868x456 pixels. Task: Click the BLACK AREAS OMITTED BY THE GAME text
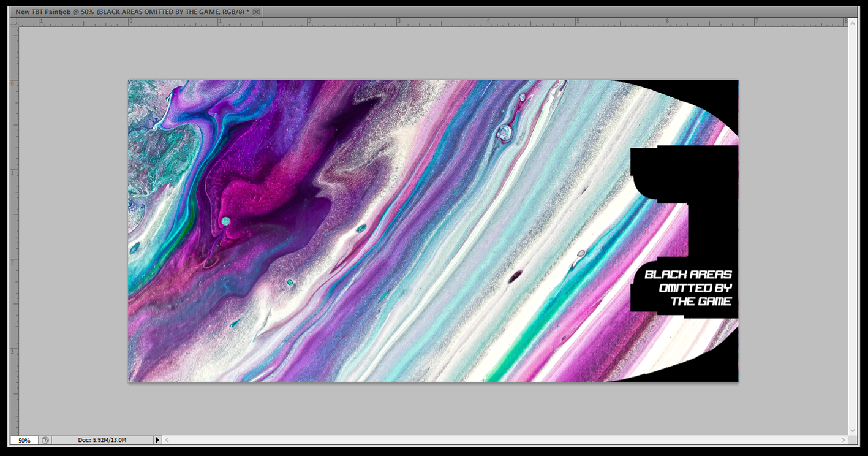coord(689,287)
